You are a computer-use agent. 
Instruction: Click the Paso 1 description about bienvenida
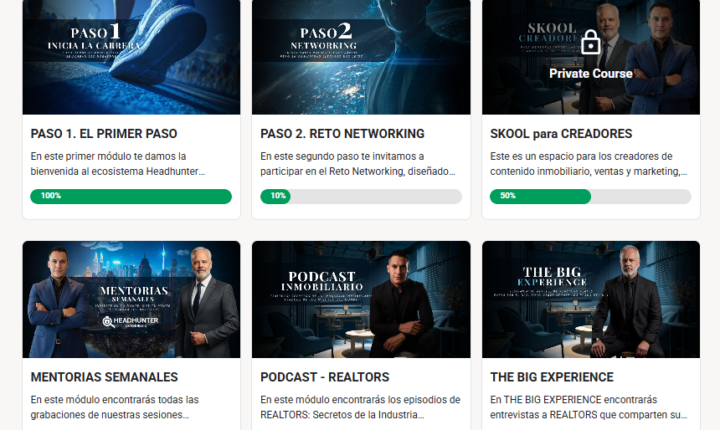coord(118,164)
